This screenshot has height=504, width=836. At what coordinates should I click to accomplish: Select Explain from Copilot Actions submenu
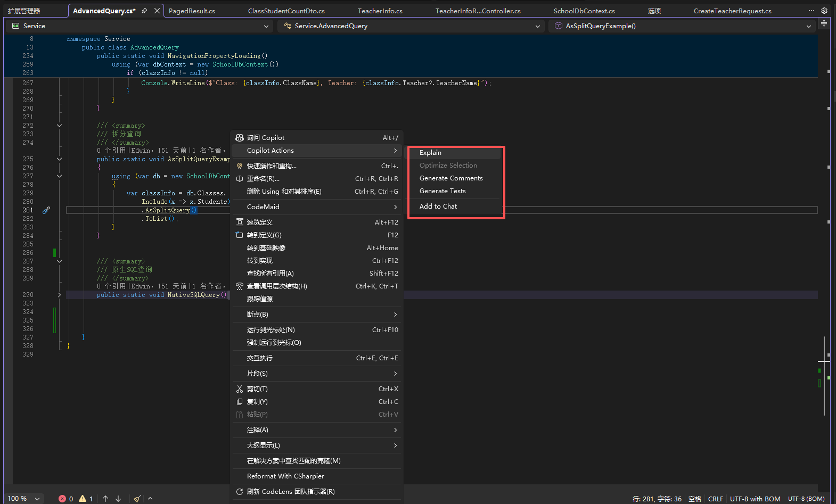pyautogui.click(x=430, y=153)
